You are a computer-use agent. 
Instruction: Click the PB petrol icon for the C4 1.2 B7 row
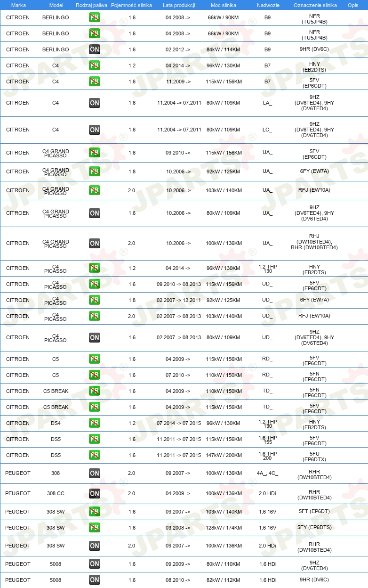[x=94, y=65]
